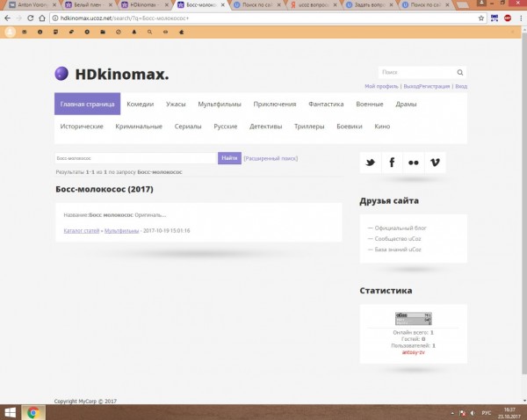Open messages envelope icon in admin bar
This screenshot has width=527, height=420.
pos(25,32)
